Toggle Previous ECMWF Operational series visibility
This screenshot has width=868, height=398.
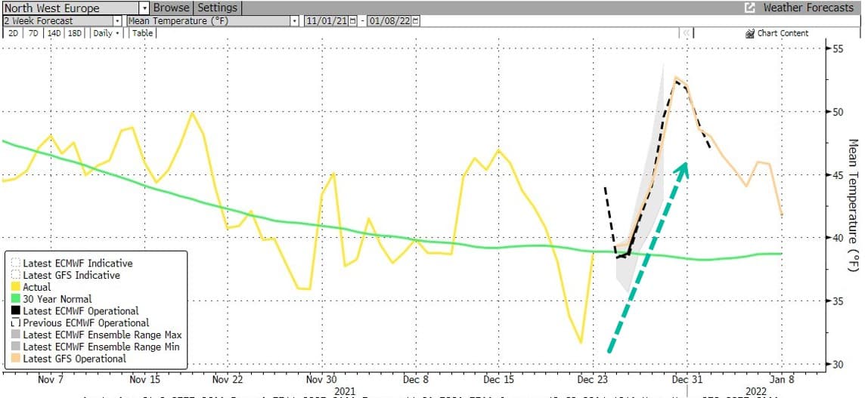coord(15,322)
